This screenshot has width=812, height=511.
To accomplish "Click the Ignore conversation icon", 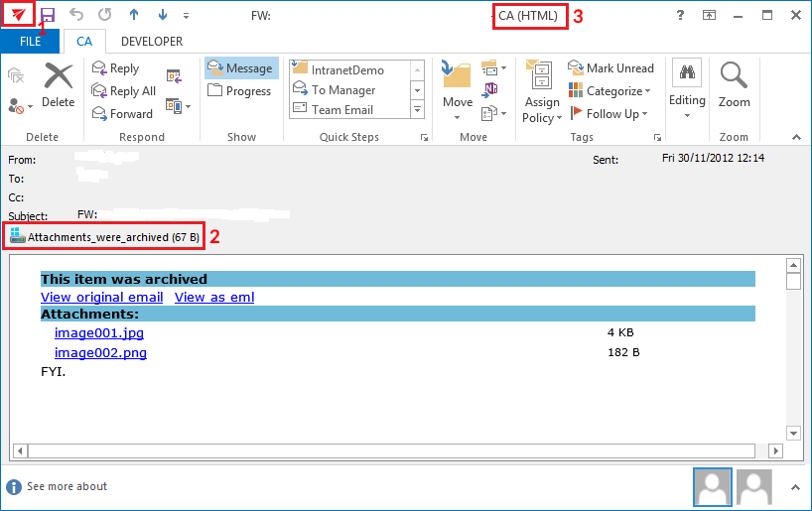I will point(16,75).
